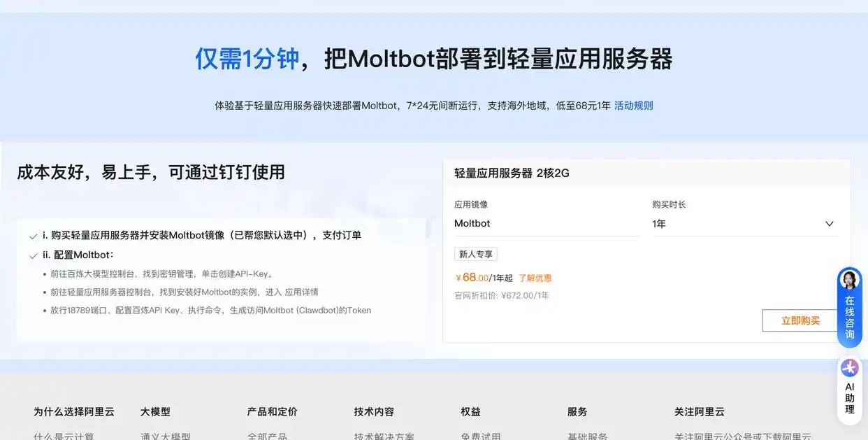
Task: Launch the AI助理 assistant icon
Action: coord(849,367)
